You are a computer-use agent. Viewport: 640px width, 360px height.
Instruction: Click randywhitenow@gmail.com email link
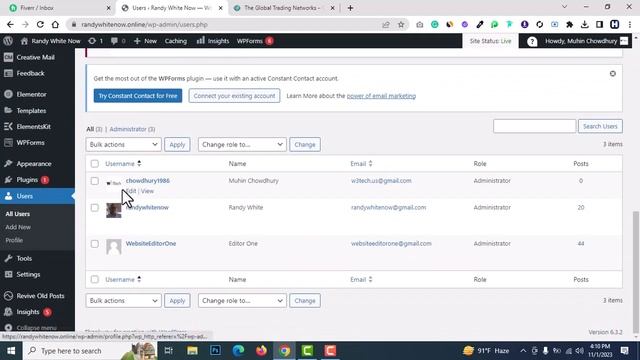click(x=389, y=207)
